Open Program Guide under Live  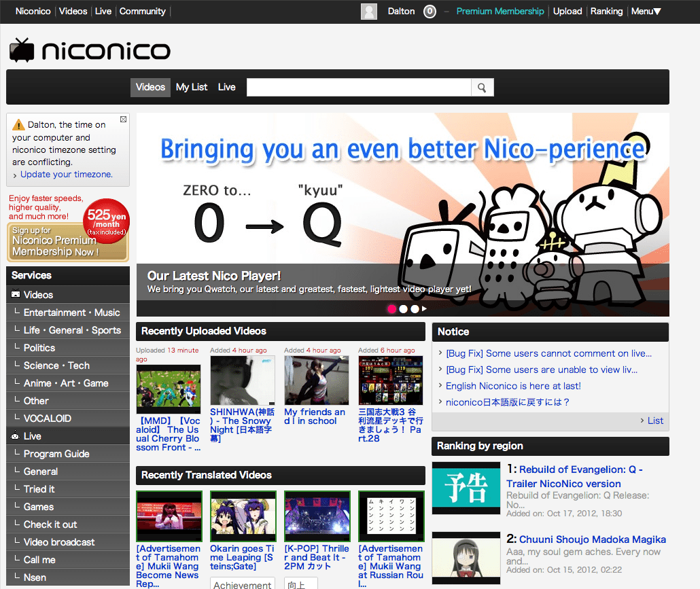click(x=68, y=454)
